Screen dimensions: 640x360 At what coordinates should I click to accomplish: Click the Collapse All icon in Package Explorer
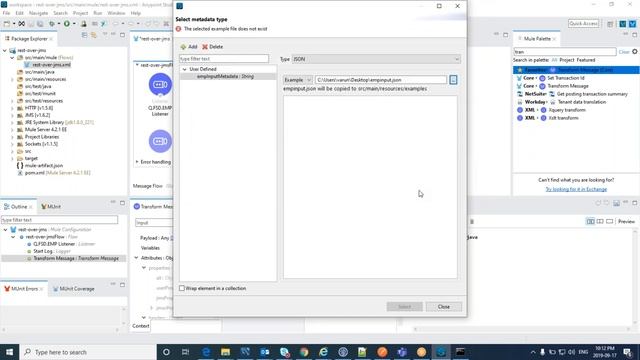[84, 36]
